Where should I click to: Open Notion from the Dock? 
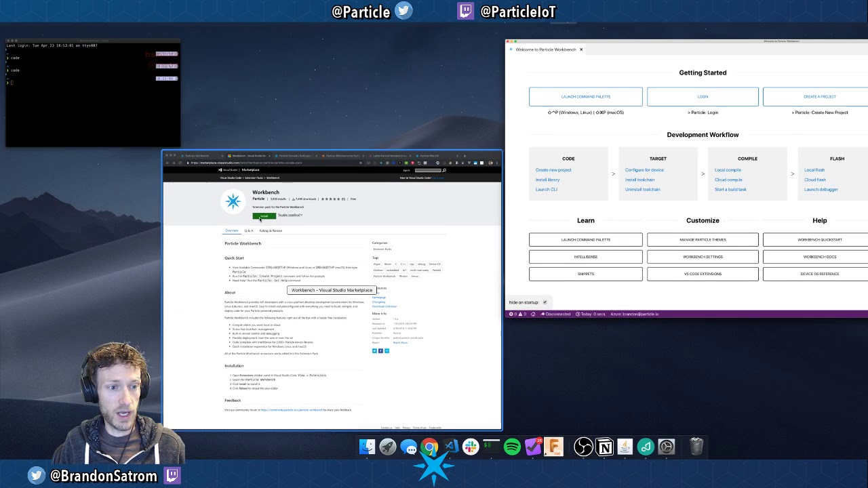coord(604,447)
